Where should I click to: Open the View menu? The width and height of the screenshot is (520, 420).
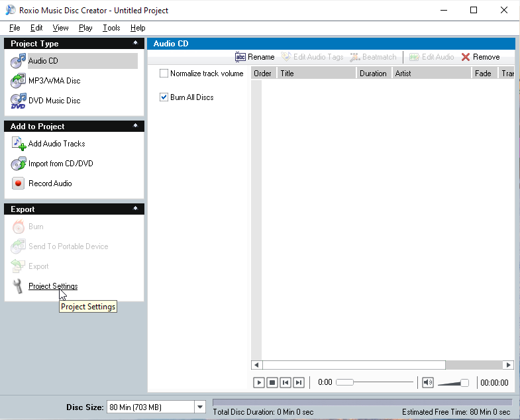click(61, 28)
